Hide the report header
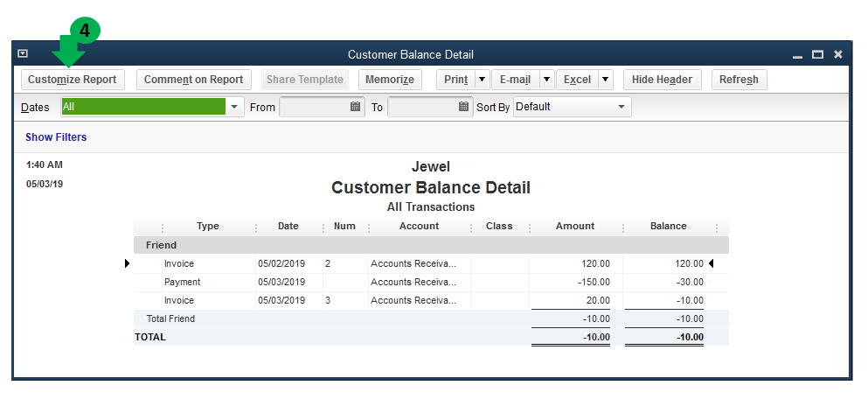 pyautogui.click(x=662, y=80)
